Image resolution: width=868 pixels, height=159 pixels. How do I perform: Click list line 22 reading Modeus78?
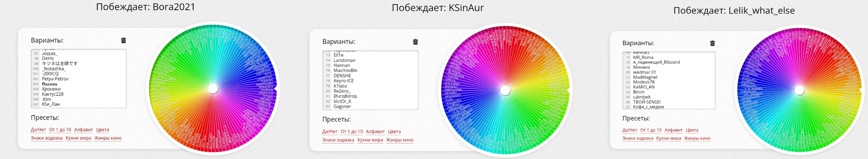[x=644, y=82]
